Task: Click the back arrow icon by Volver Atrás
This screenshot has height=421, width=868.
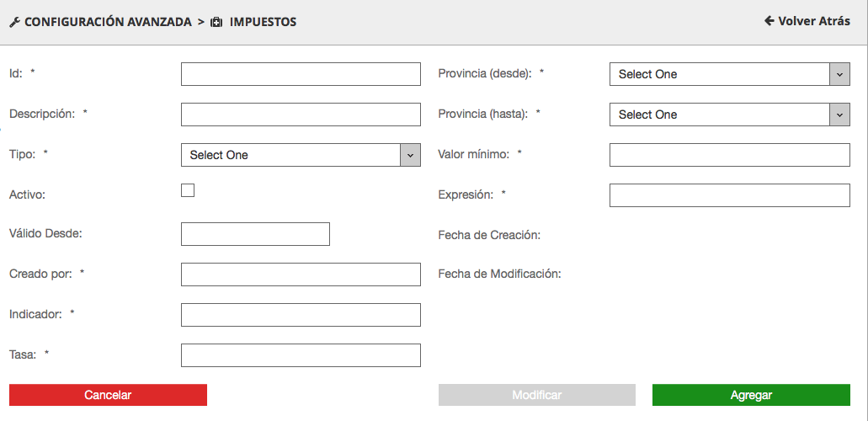Action: click(x=769, y=21)
